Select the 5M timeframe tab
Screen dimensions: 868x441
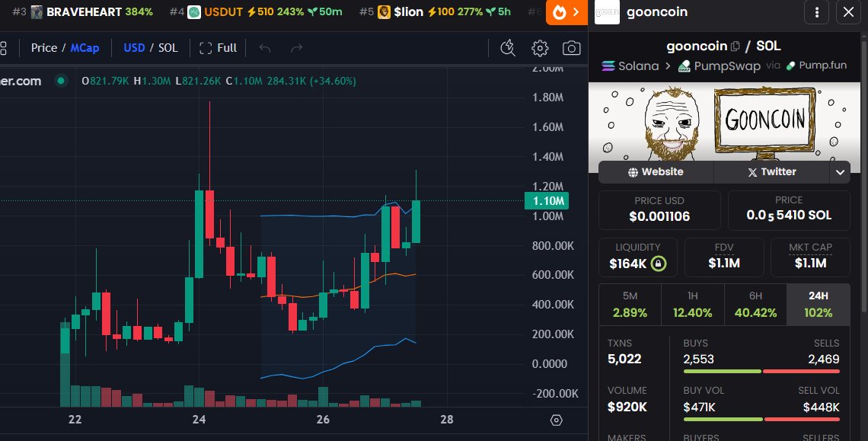tap(630, 305)
